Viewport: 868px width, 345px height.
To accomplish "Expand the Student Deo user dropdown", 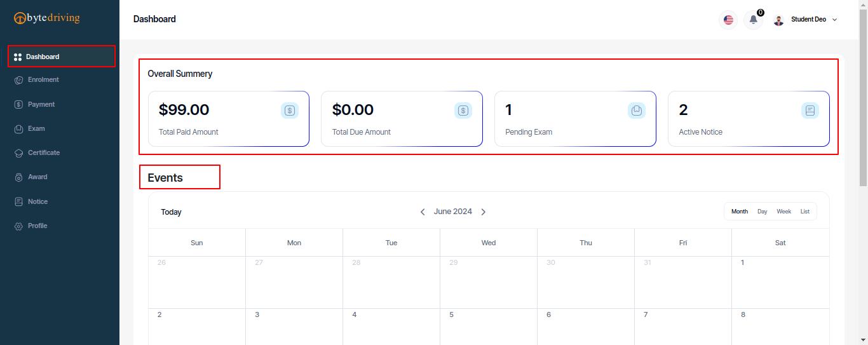I will 806,20.
